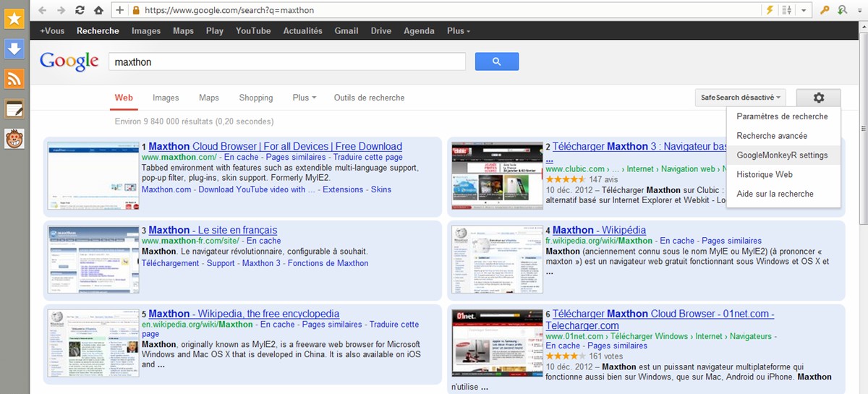The height and width of the screenshot is (394, 868).
Task: Click thumbnail of maxthon.com result
Action: [x=93, y=177]
